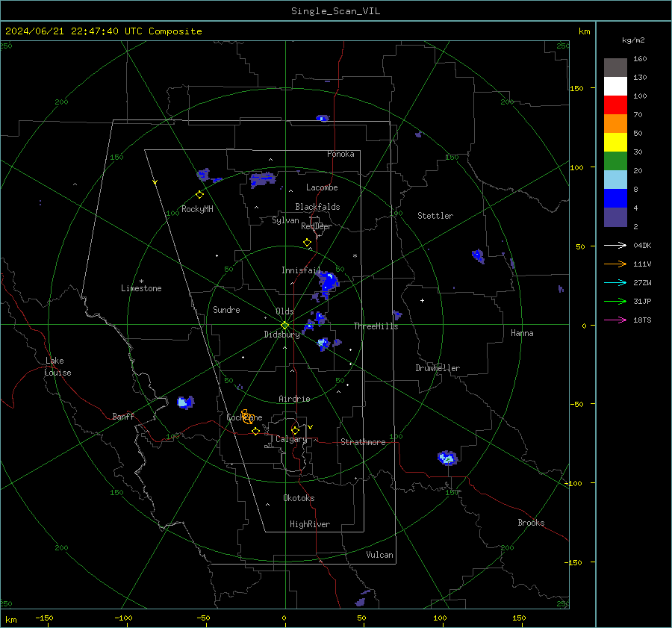Click the Drumheller map label

(438, 368)
